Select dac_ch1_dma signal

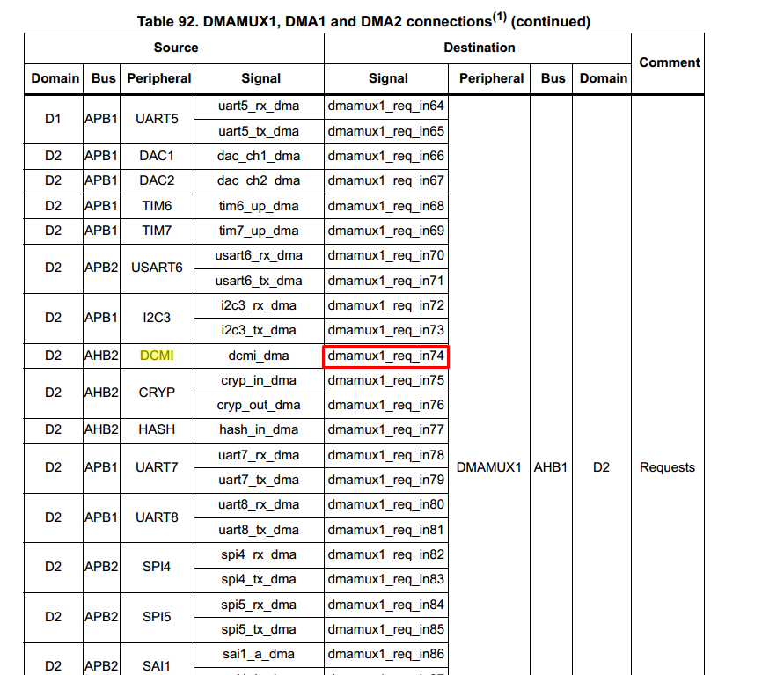(259, 156)
